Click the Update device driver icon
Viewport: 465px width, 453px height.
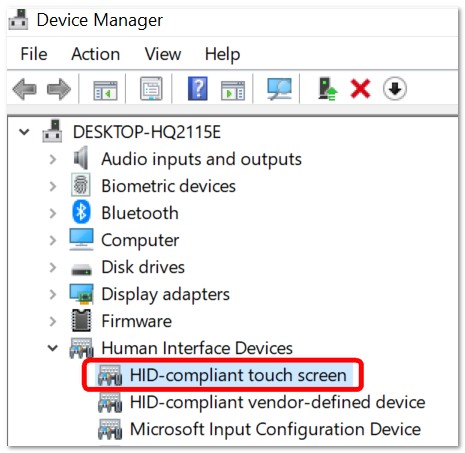[x=327, y=89]
